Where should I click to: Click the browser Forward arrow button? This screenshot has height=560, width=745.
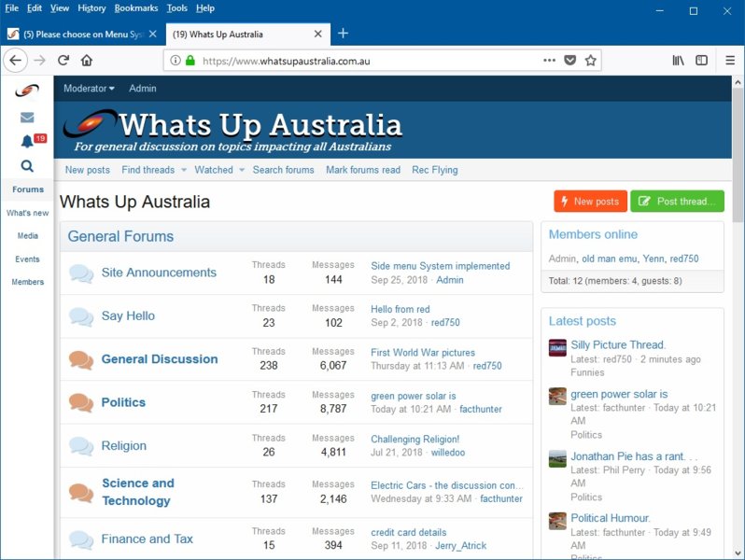40,61
